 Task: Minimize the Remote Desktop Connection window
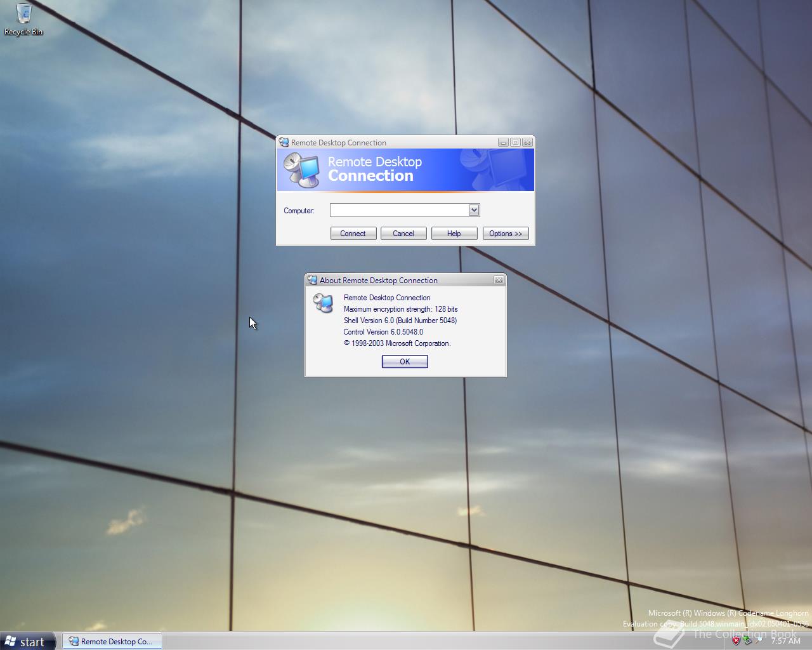coord(503,142)
